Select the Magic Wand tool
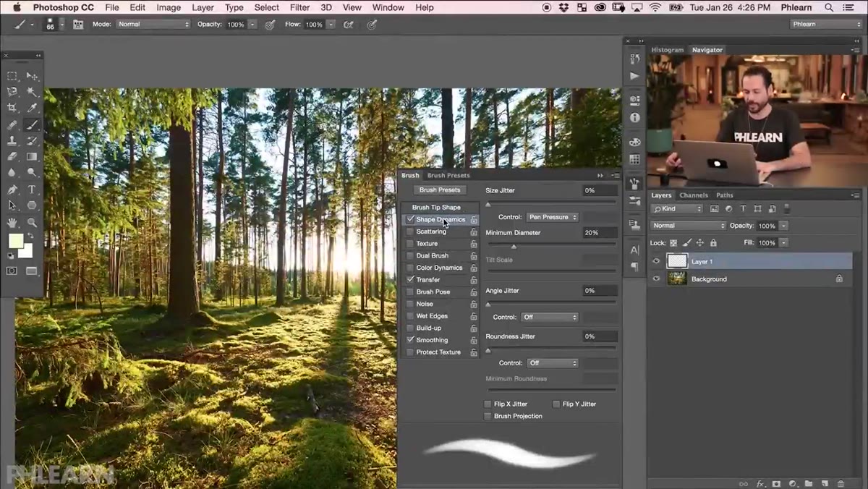This screenshot has height=489, width=868. pyautogui.click(x=33, y=92)
